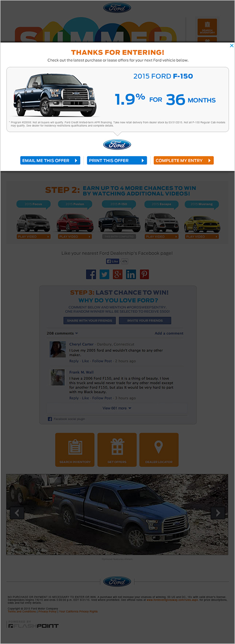
Task: Open the Get Offers gift tile
Action: (x=117, y=449)
